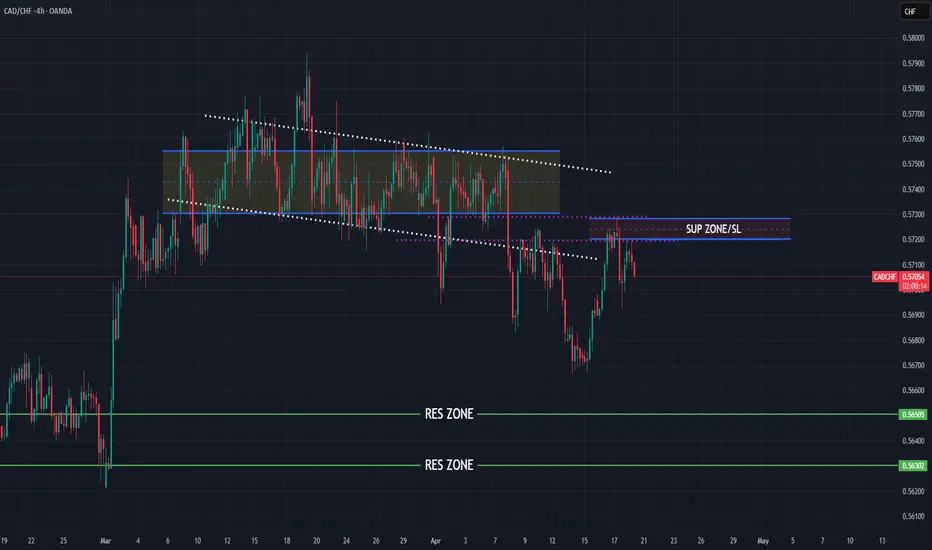Select the RES ZONE label at 0.56505
932x550 pixels.
point(449,414)
